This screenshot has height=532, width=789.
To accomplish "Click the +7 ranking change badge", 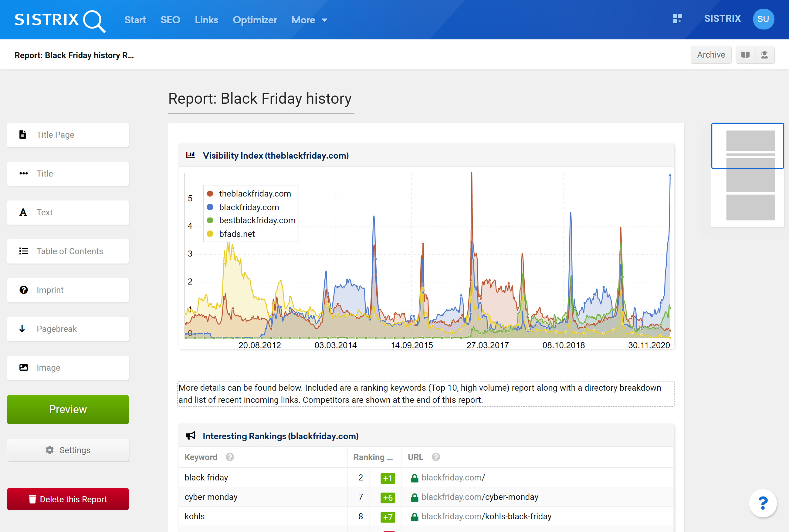I will [388, 517].
